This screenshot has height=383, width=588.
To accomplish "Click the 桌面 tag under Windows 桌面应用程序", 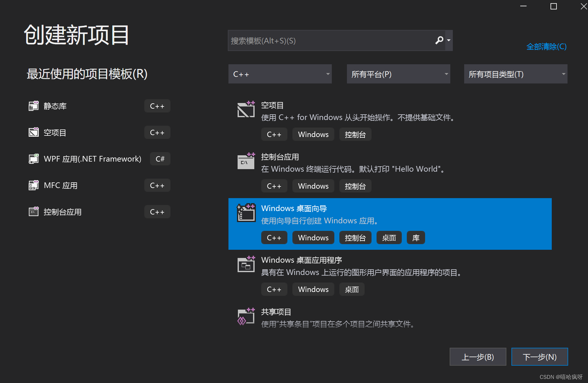I will pos(352,289).
